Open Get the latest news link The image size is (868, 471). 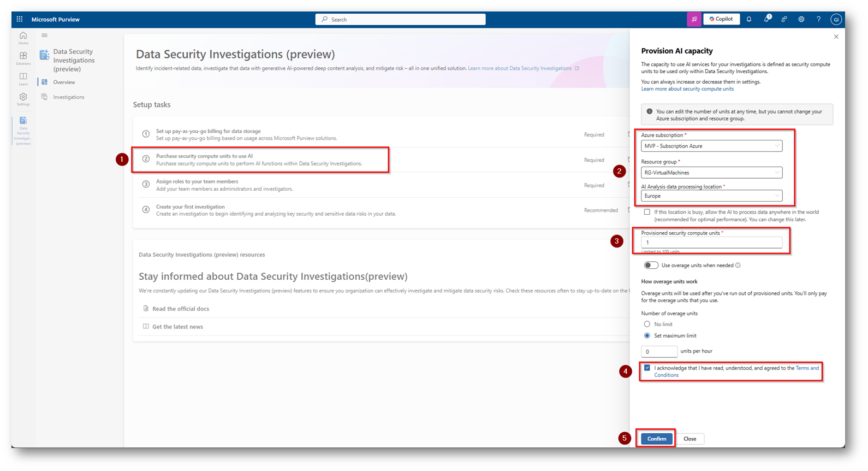point(177,327)
